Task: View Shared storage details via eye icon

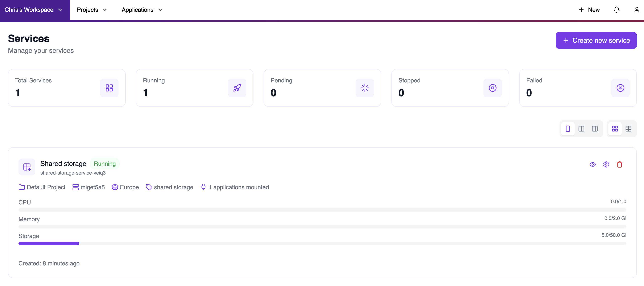Action: click(x=593, y=164)
